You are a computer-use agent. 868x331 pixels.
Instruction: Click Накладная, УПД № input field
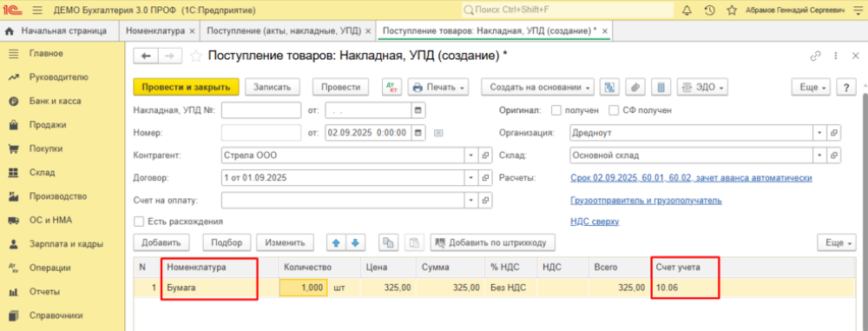(x=261, y=110)
